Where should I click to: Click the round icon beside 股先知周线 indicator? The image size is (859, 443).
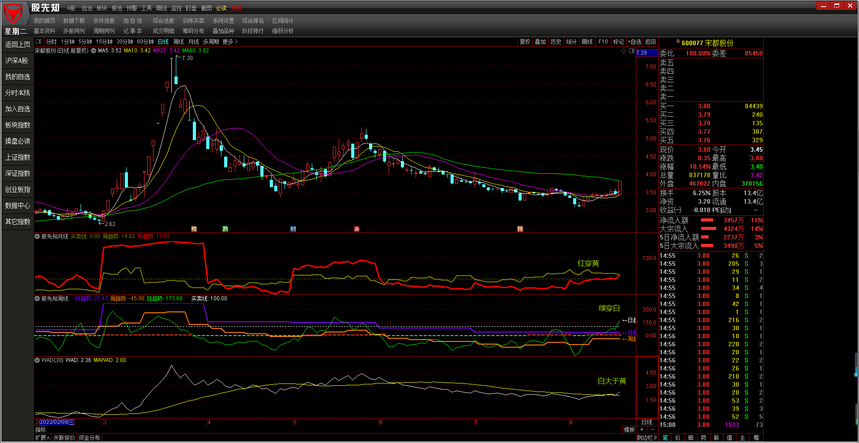coord(38,298)
